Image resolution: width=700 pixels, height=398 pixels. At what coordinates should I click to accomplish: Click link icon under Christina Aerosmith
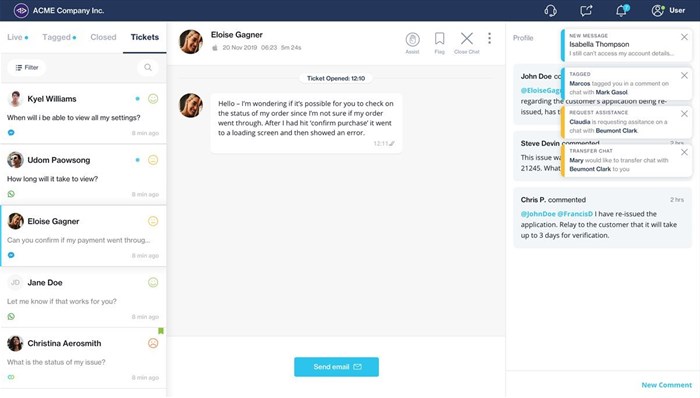pyautogui.click(x=11, y=377)
